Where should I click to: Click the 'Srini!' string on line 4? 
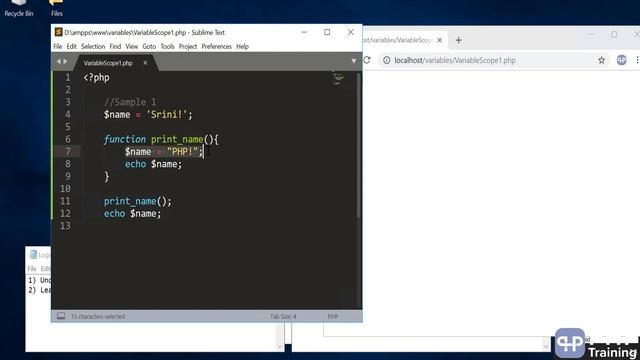coord(167,114)
